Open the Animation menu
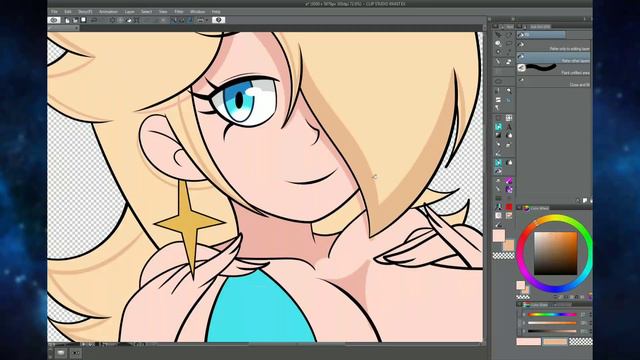Screen dimensions: 640x360 point(108,12)
